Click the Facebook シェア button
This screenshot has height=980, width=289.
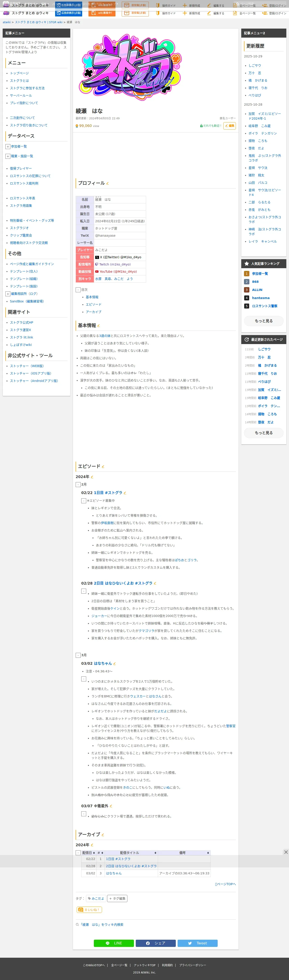click(156, 943)
